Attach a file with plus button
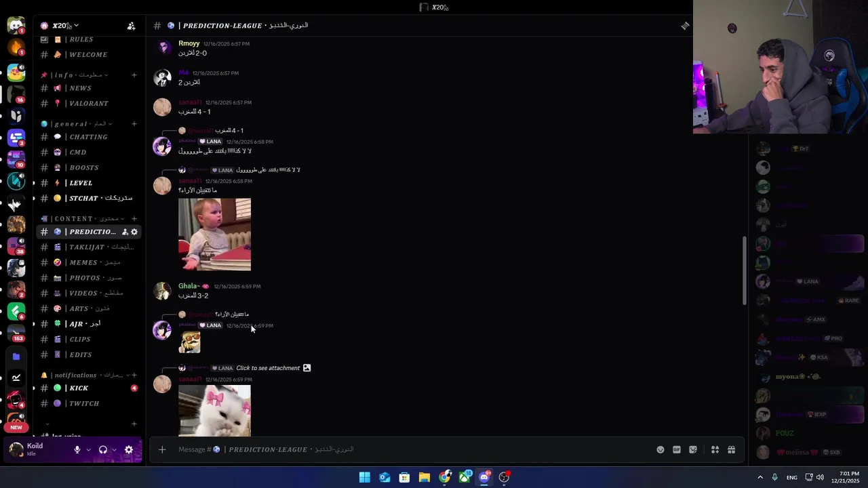Viewport: 868px width, 488px height. [x=162, y=449]
